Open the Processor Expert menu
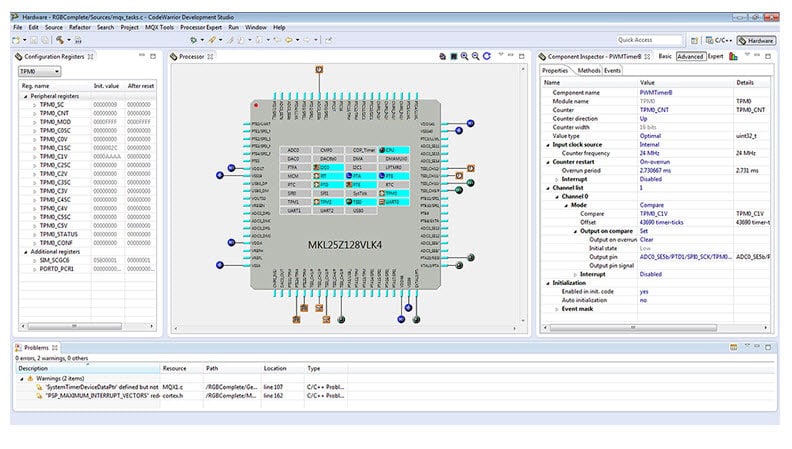The width and height of the screenshot is (792, 449). (201, 27)
